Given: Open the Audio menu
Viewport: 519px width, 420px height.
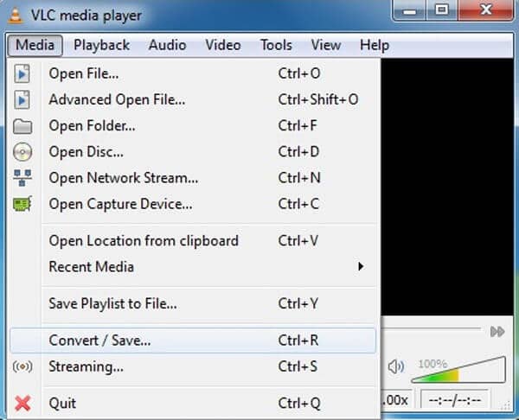Looking at the screenshot, I should [x=168, y=45].
